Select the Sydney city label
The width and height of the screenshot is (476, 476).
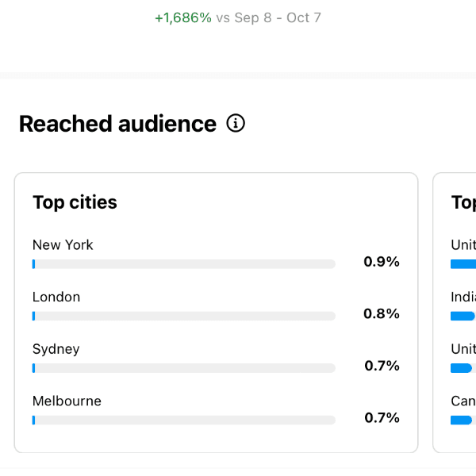click(x=56, y=349)
